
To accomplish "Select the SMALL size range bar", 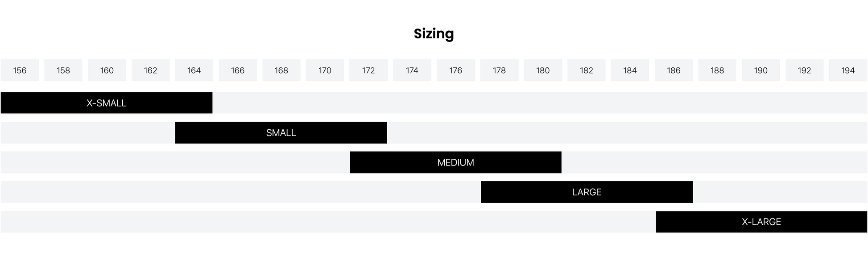I will pos(281,133).
